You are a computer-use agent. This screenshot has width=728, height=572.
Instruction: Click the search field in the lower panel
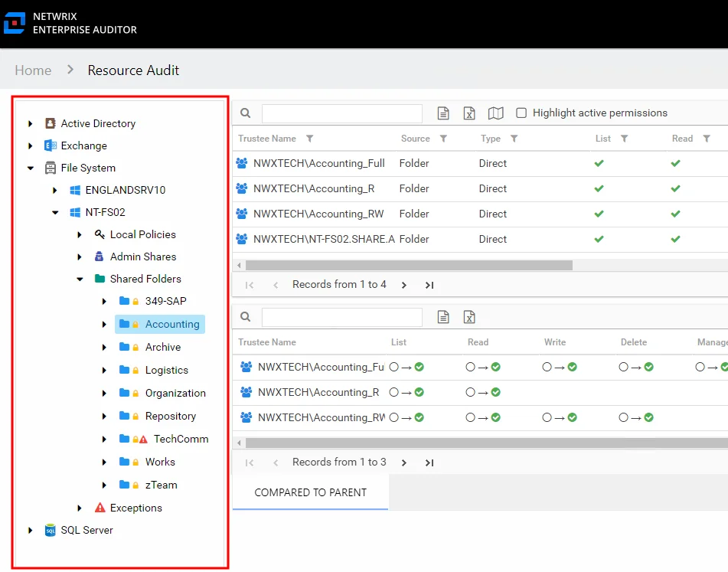point(341,317)
